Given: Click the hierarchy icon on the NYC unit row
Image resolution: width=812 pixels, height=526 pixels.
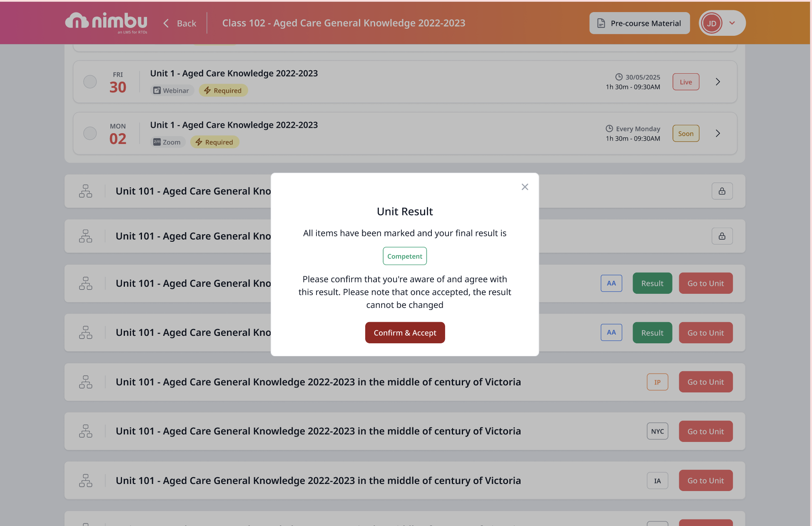Looking at the screenshot, I should click(85, 431).
